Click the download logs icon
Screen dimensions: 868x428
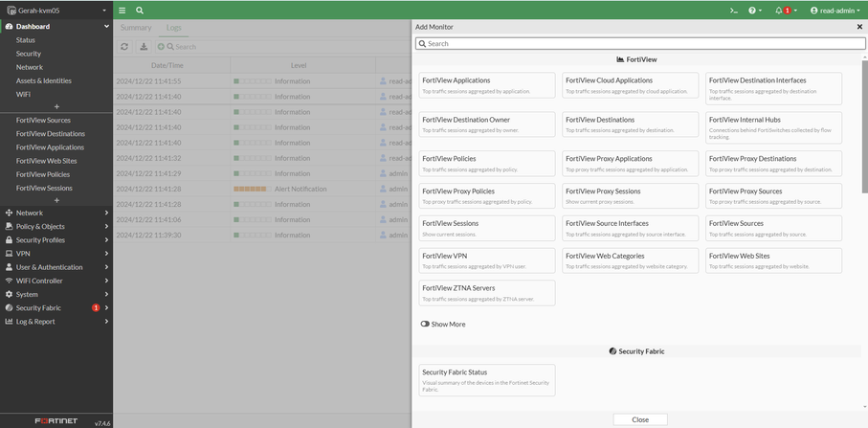(x=144, y=47)
